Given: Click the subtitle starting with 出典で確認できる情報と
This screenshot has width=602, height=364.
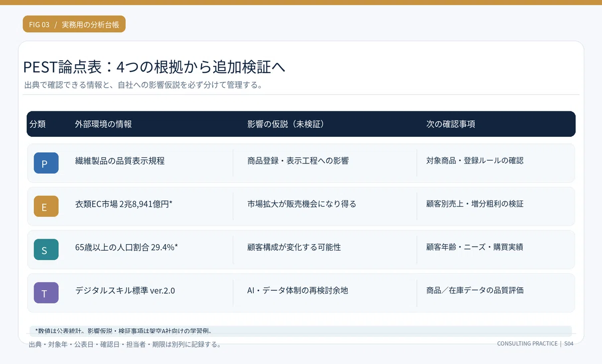Looking at the screenshot, I should [143, 85].
